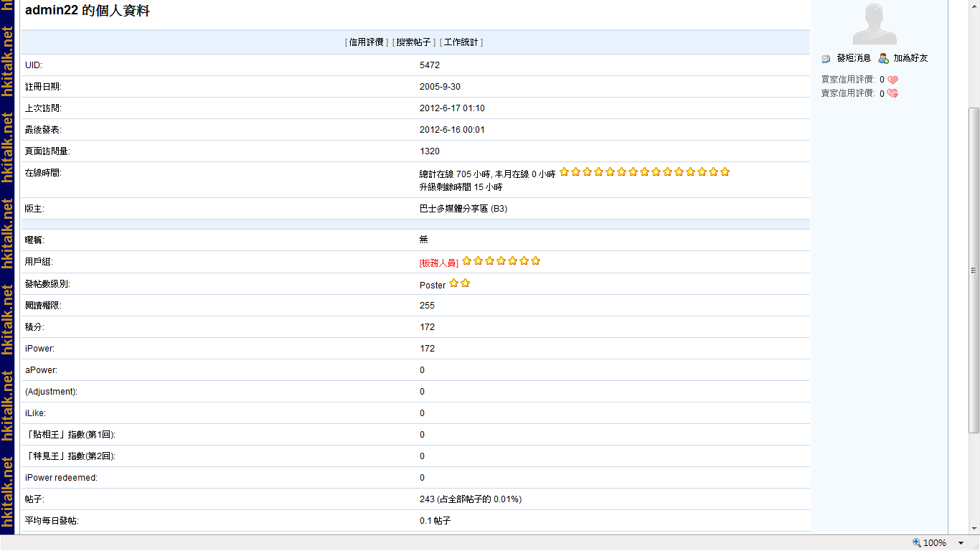This screenshot has width=980, height=551.
Task: Click the buyer credit heart icon
Action: (x=892, y=80)
